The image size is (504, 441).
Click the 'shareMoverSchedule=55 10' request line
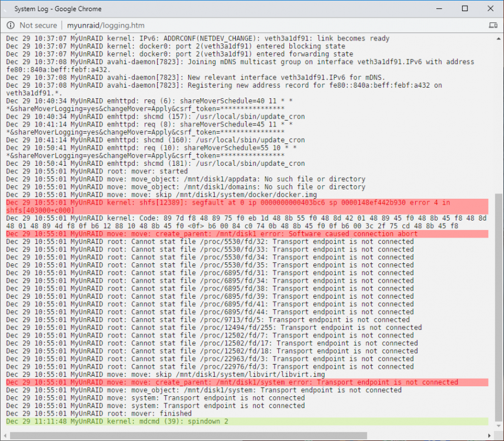pyautogui.click(x=151, y=152)
